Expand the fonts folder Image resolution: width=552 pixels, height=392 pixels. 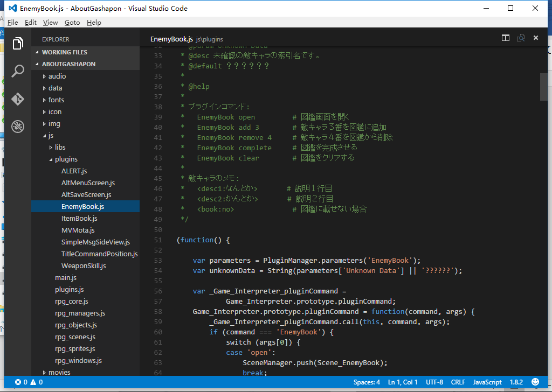tap(44, 100)
